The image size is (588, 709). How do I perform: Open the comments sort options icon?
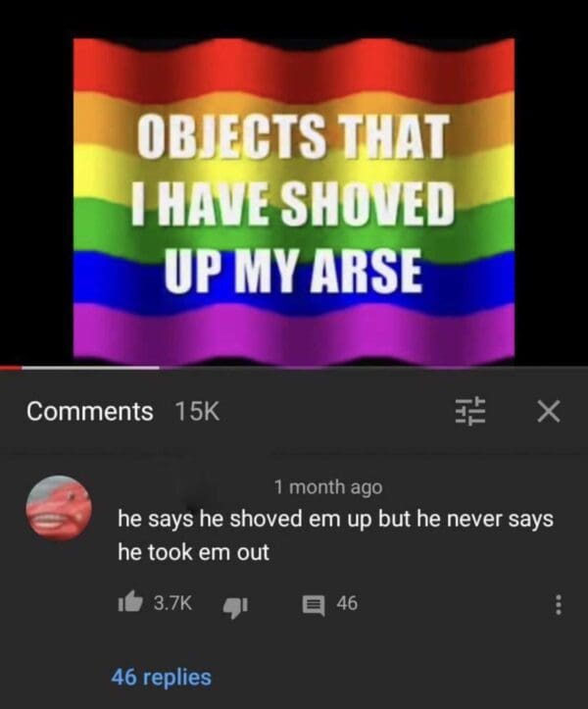pos(469,412)
